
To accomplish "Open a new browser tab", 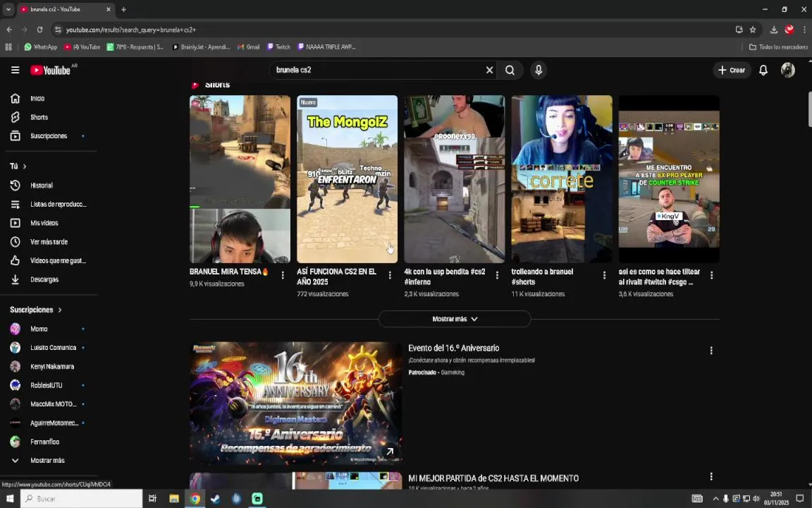I will click(x=123, y=9).
